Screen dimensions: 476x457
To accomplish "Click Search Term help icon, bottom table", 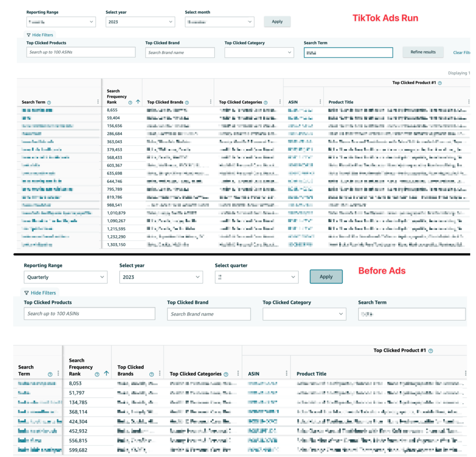I will pyautogui.click(x=50, y=374).
